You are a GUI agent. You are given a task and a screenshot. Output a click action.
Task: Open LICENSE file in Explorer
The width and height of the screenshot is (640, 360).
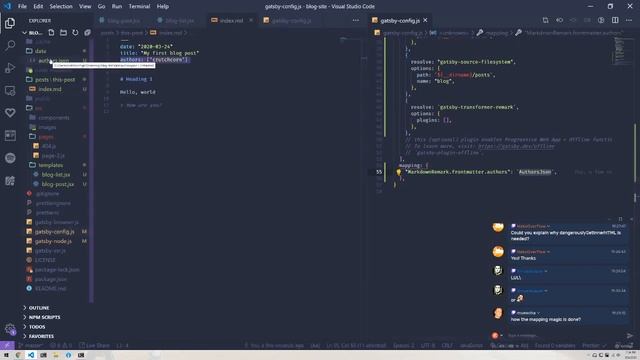45,260
